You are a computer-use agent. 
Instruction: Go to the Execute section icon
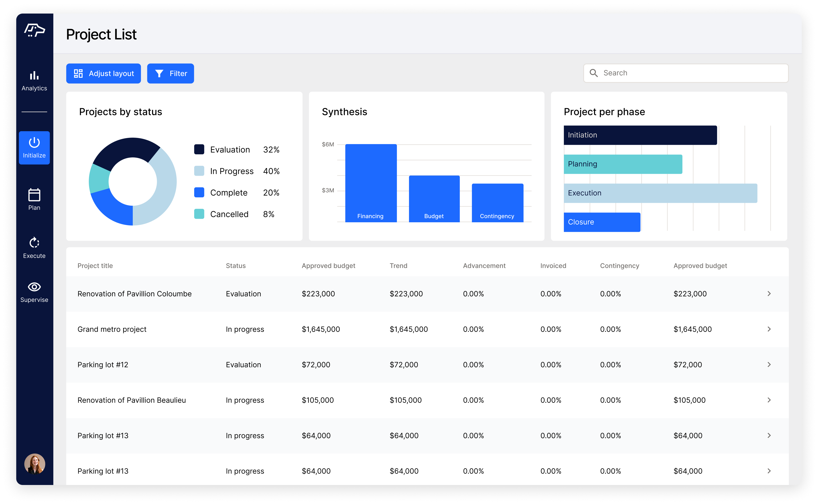[x=34, y=243]
